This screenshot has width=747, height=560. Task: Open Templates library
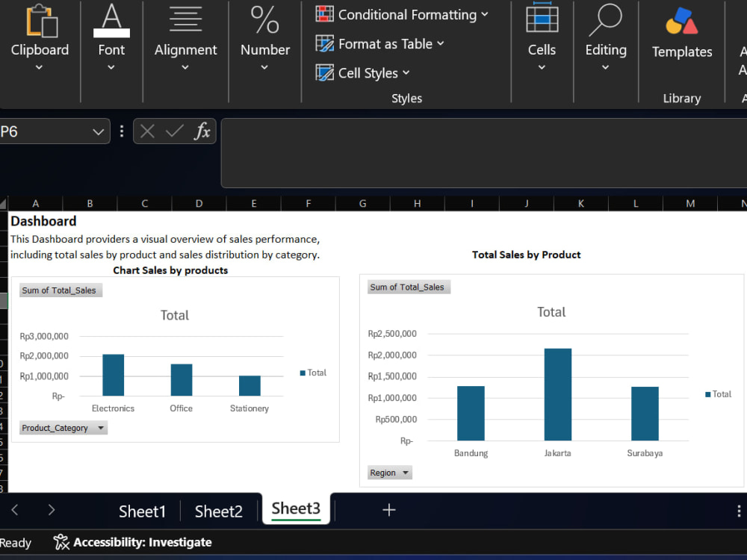(682, 34)
